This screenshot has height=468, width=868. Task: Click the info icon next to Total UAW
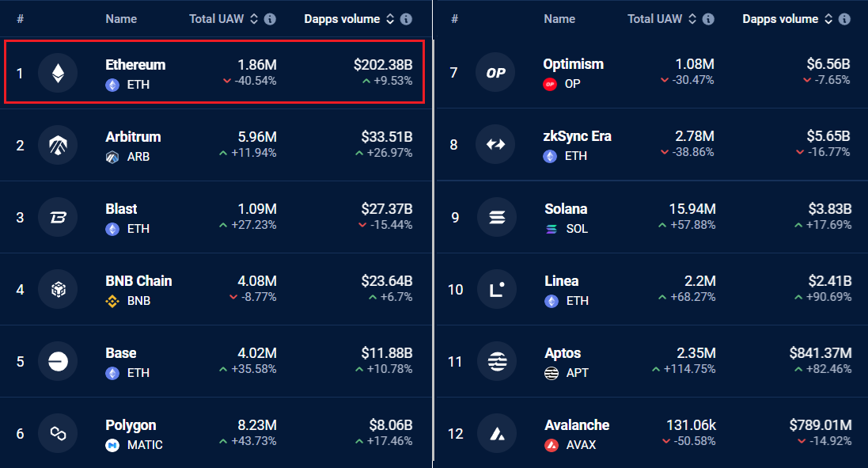[271, 19]
